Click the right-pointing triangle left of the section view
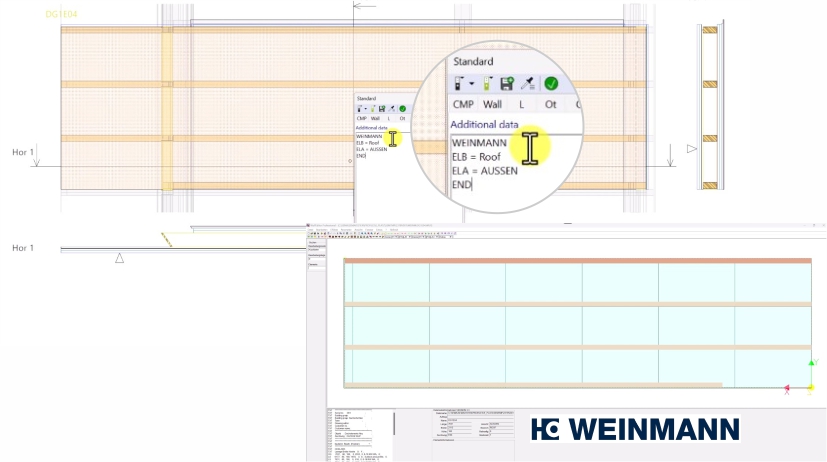Viewport: 827px width, 462px height. [691, 149]
